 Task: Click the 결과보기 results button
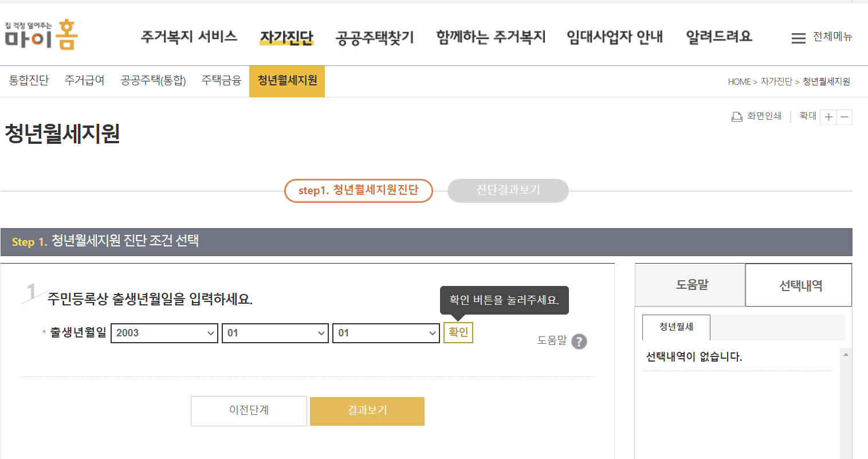(367, 411)
